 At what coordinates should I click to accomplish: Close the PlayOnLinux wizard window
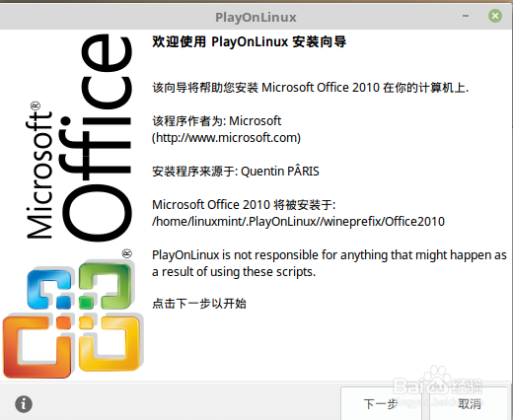point(495,16)
